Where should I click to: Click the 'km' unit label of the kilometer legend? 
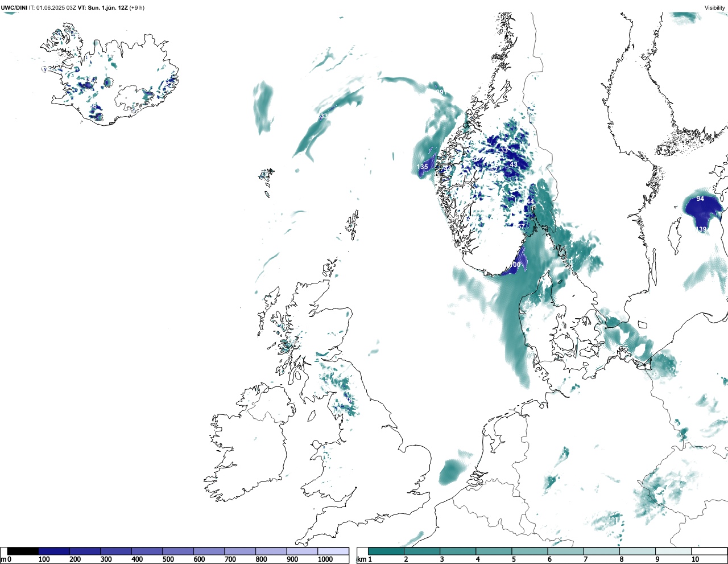point(361,559)
